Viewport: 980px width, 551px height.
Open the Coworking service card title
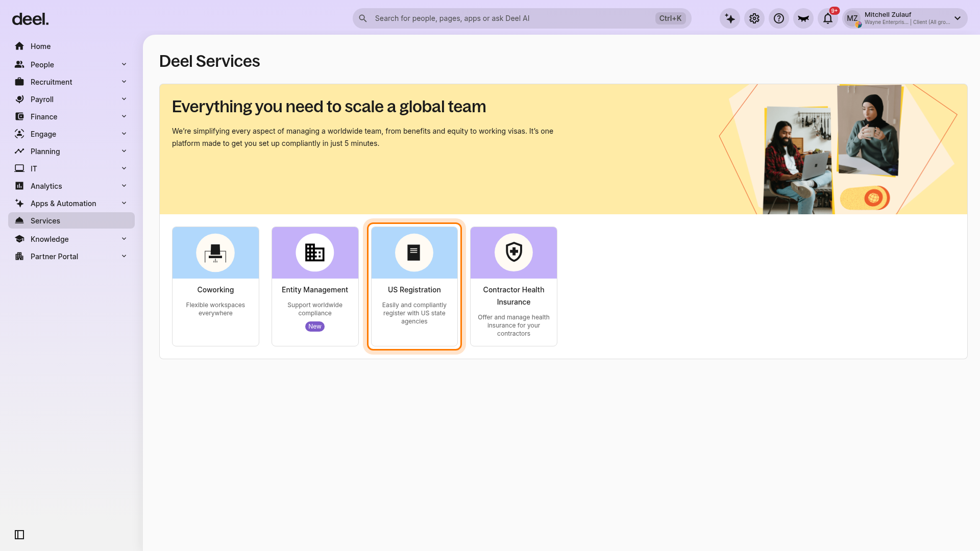[215, 290]
